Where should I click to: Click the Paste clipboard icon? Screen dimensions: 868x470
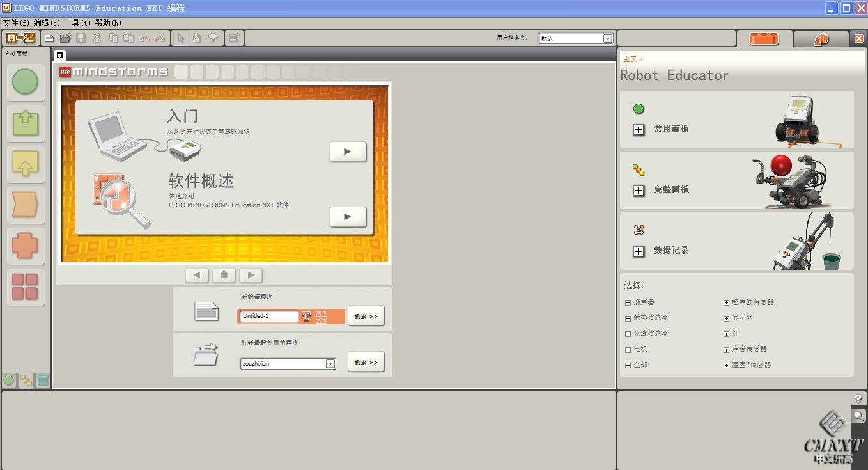point(128,38)
